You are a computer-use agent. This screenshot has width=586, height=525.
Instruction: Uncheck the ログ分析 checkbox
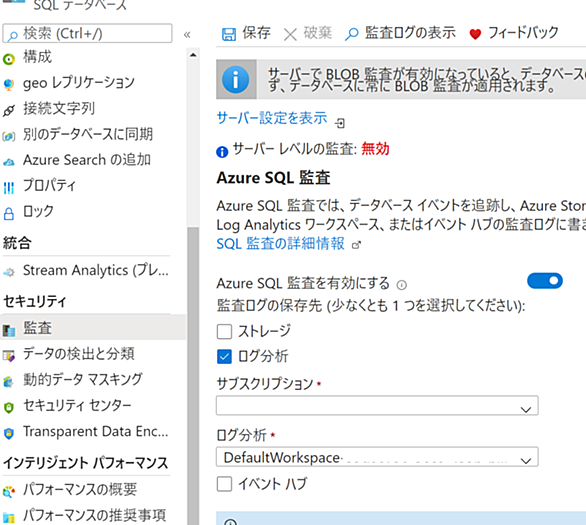(224, 357)
